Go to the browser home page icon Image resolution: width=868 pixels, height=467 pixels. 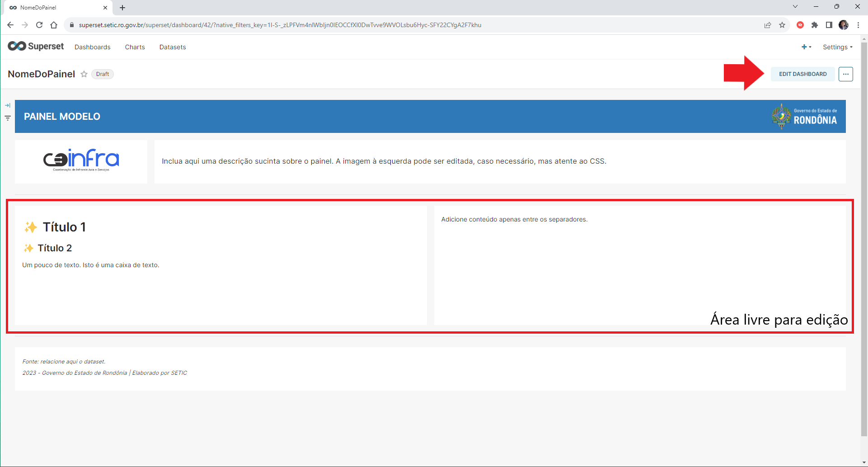[x=54, y=25]
